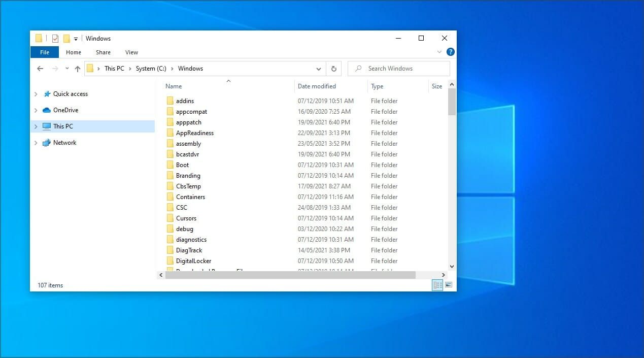Open the address bar history dropdown
644x358 pixels.
click(319, 69)
